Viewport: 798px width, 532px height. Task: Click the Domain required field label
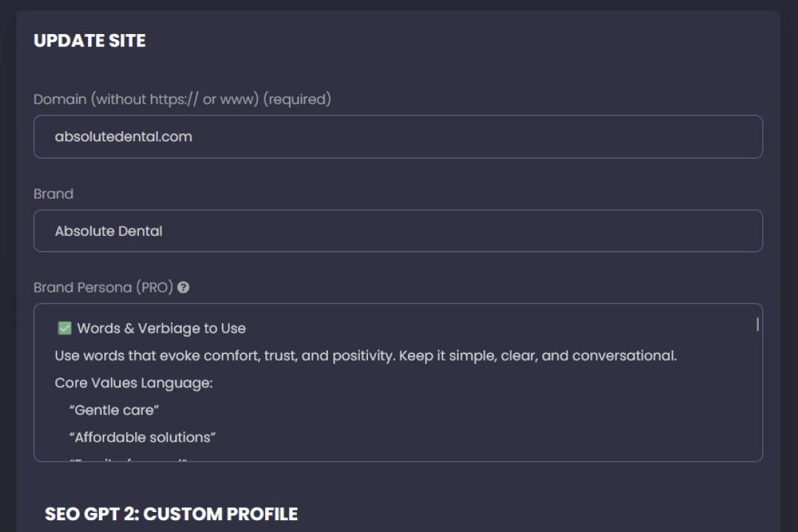182,99
